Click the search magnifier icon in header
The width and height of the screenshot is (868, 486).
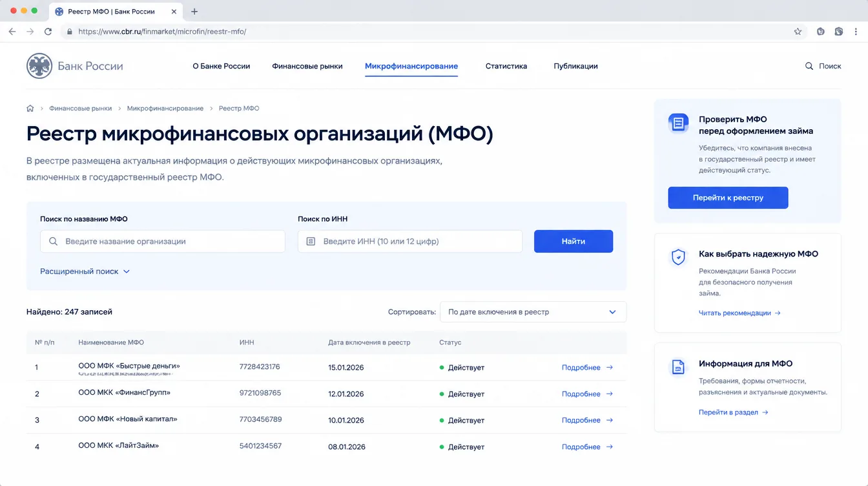click(809, 66)
